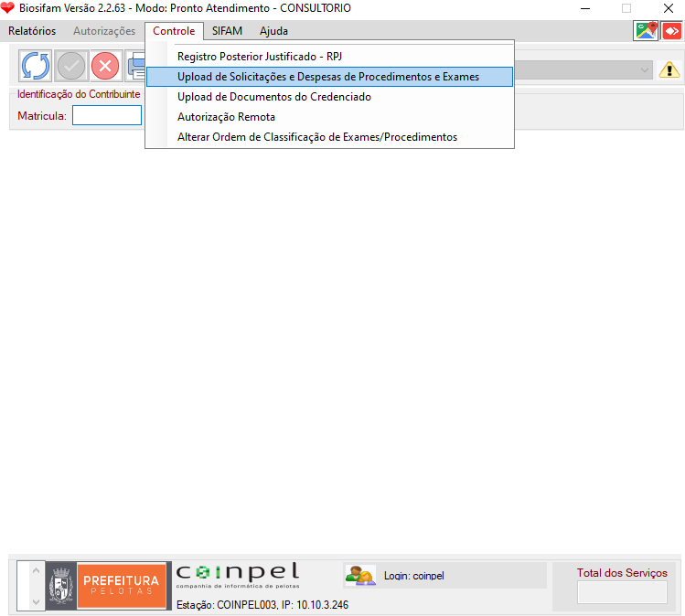Open the Relatórios menu
The image size is (685, 616).
[x=32, y=31]
